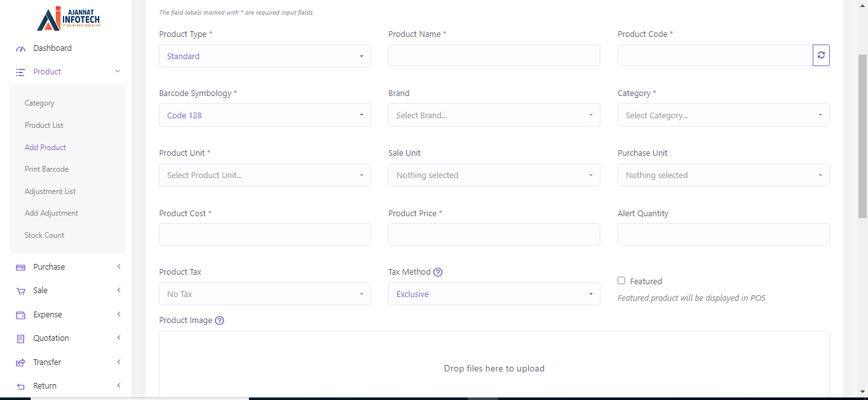This screenshot has height=400, width=868.
Task: Click the Purchase card icon in sidebar
Action: pos(20,267)
